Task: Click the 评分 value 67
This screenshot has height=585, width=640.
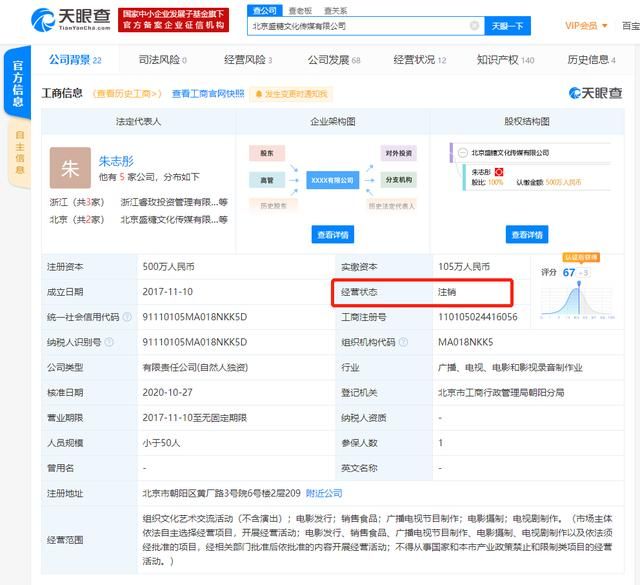Action: tap(569, 272)
